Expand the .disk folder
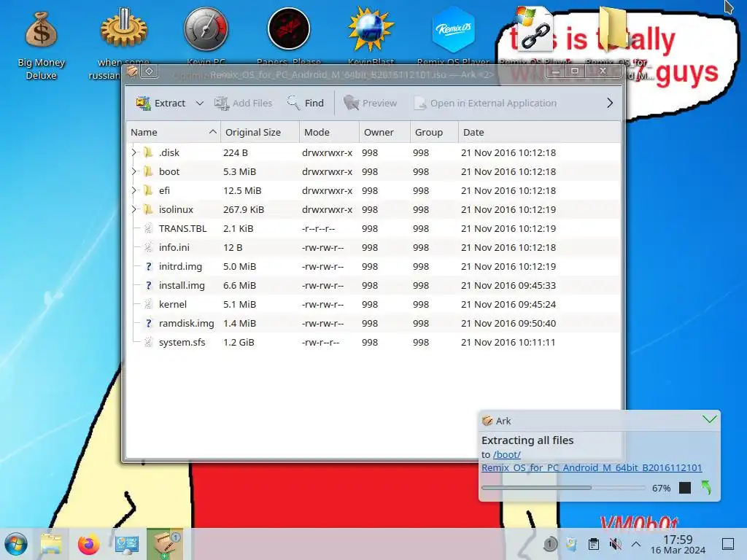The height and width of the screenshot is (560, 747). click(x=134, y=152)
